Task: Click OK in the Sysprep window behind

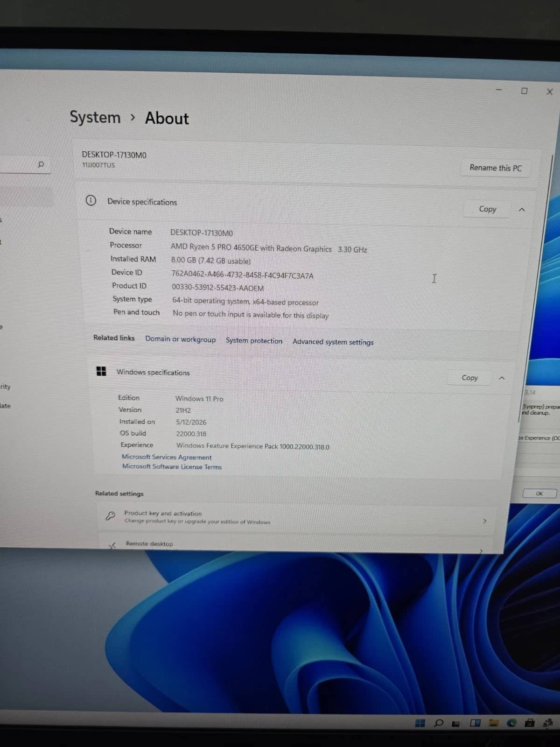Action: [x=539, y=493]
